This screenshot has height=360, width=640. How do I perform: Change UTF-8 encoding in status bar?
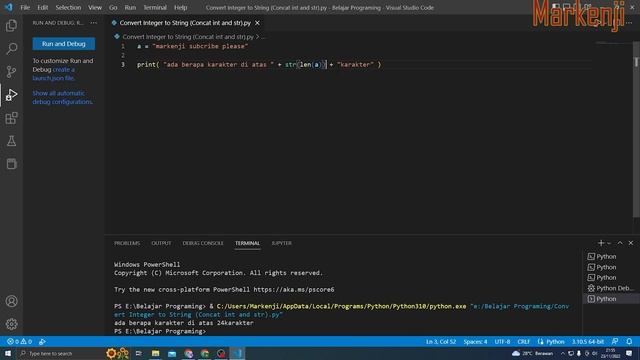(502, 342)
